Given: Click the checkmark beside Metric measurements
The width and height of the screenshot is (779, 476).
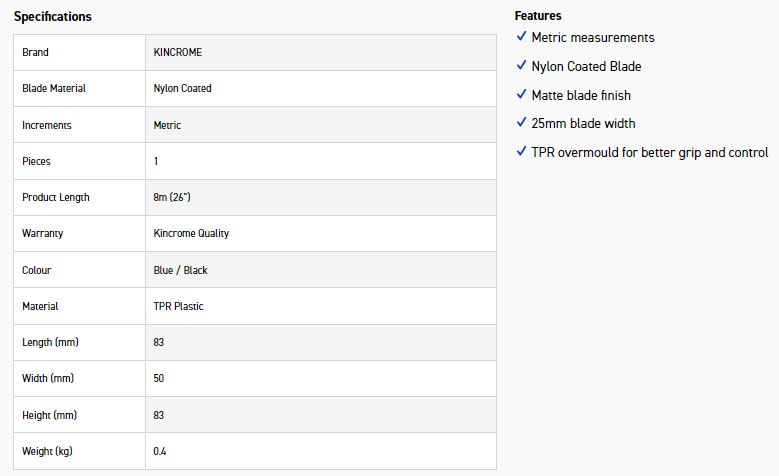Looking at the screenshot, I should click(x=521, y=37).
